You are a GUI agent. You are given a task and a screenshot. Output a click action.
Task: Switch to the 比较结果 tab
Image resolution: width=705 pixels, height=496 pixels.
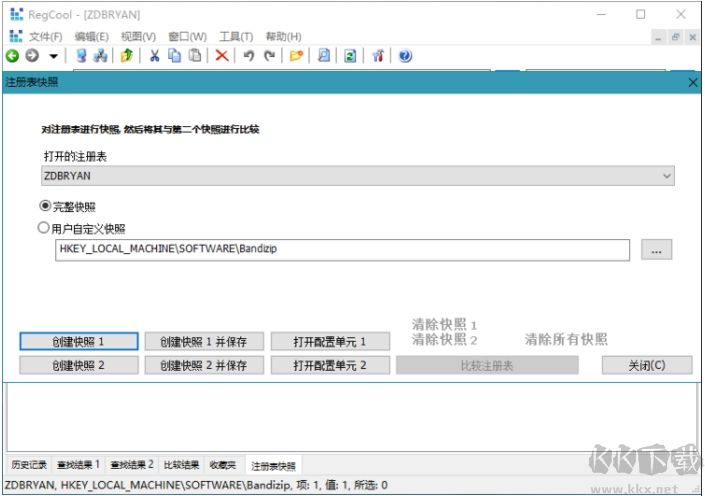coord(181,465)
